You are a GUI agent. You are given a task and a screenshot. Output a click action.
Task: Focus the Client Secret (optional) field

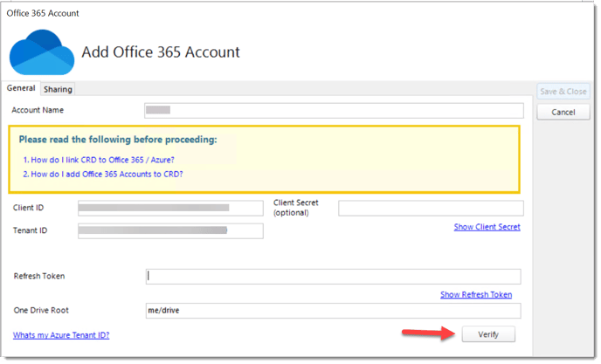pyautogui.click(x=432, y=209)
